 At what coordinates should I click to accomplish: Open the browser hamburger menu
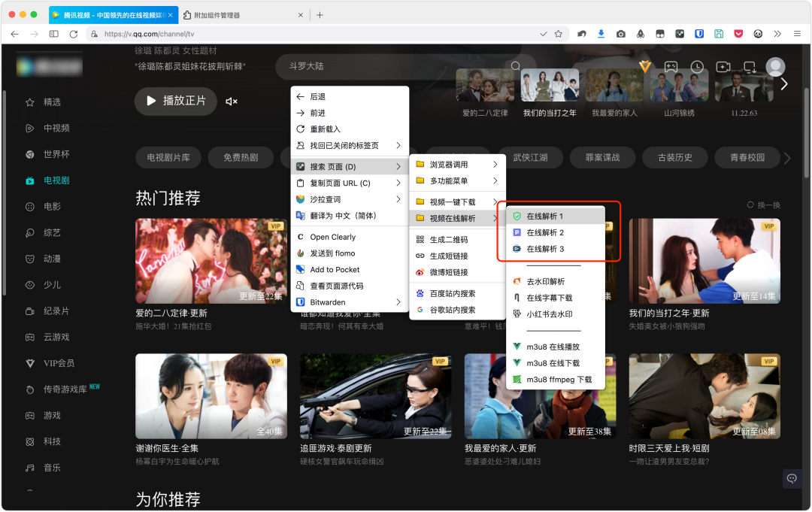(797, 34)
